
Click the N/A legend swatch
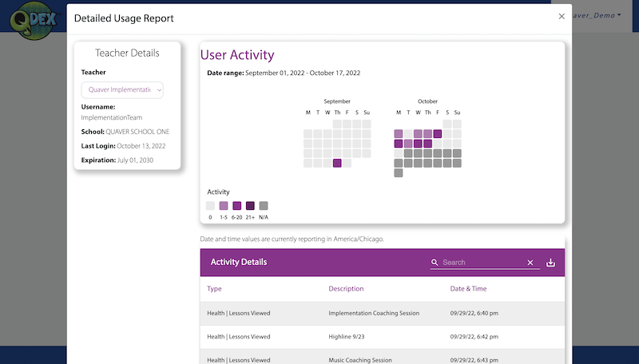[264, 206]
